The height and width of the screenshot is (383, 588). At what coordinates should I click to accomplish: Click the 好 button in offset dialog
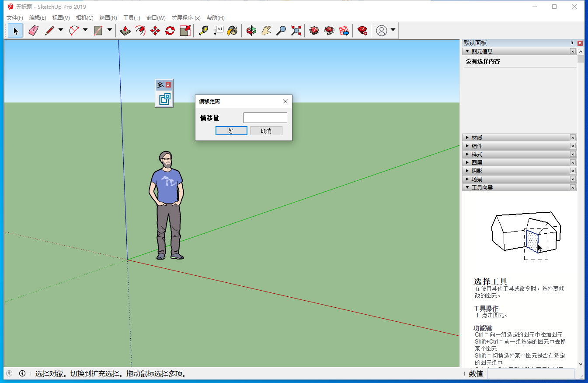coord(231,131)
